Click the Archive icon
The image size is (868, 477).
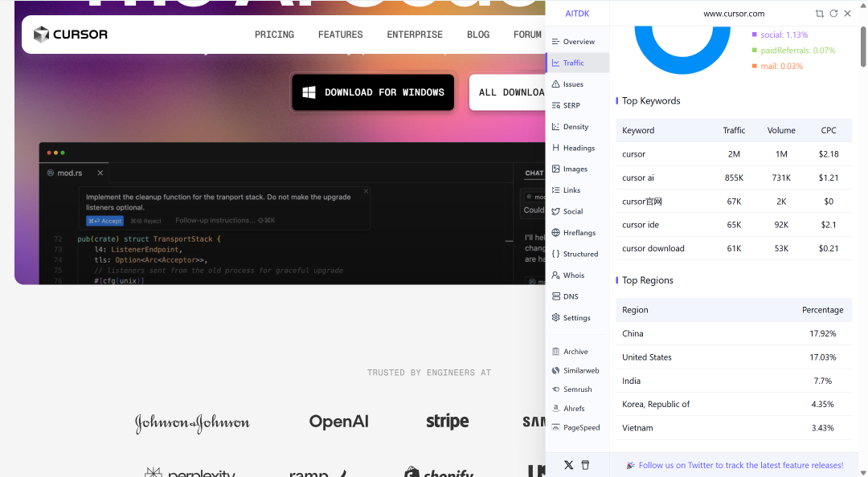556,352
